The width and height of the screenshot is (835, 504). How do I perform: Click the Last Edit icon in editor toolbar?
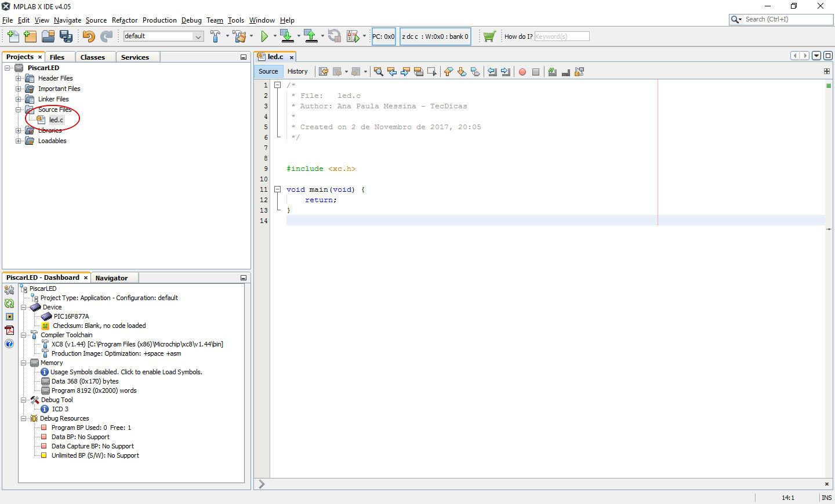324,72
